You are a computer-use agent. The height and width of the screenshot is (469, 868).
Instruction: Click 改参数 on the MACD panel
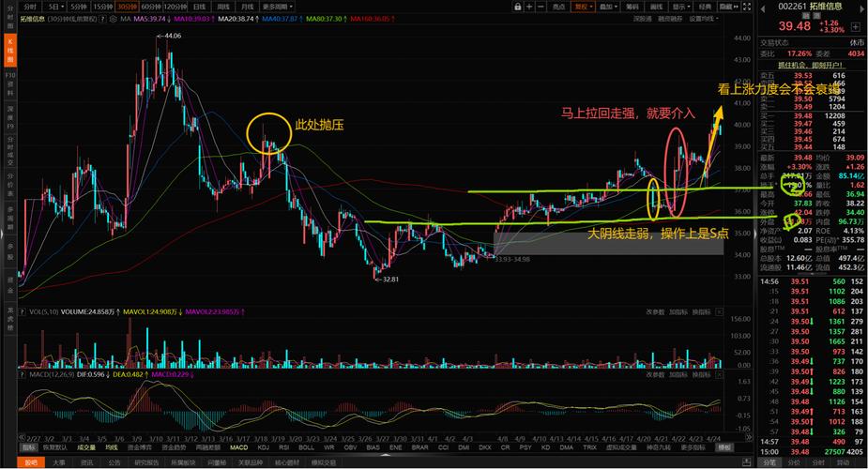tap(655, 374)
